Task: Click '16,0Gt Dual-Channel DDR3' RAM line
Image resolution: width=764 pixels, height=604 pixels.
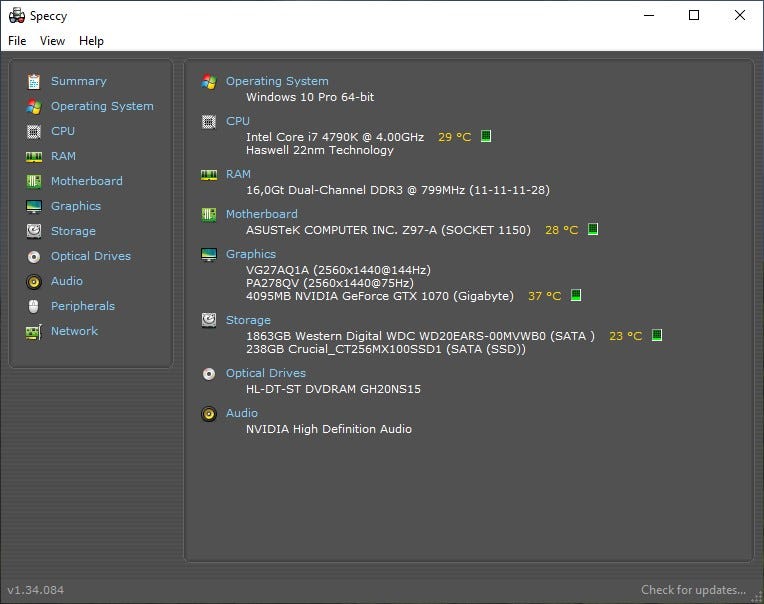Action: (398, 190)
